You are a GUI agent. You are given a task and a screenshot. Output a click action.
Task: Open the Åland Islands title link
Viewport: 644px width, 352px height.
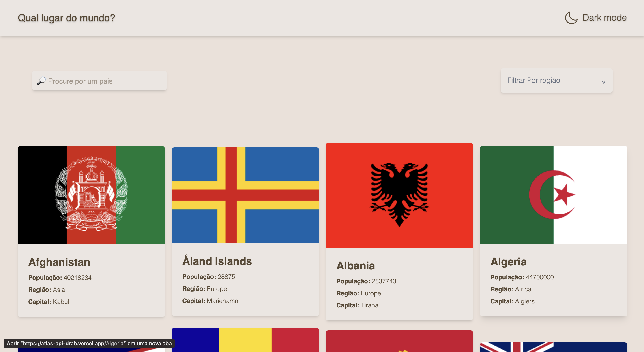[x=217, y=261]
